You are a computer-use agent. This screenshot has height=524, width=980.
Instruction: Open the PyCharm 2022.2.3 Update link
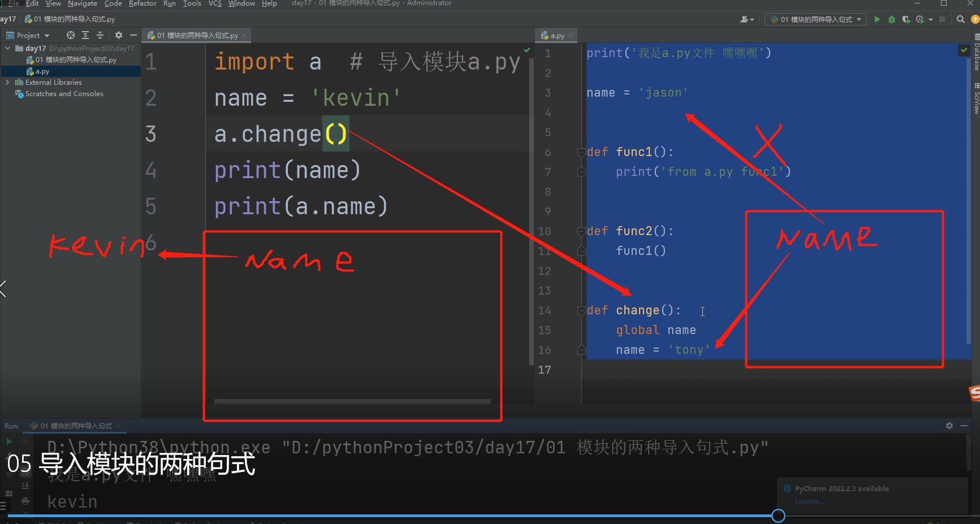click(809, 501)
